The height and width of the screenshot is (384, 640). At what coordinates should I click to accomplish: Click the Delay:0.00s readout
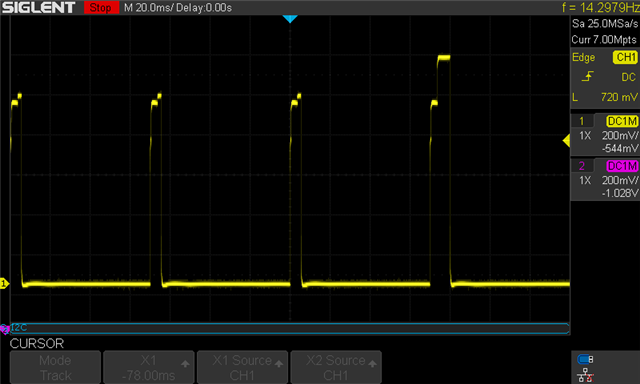coord(204,8)
